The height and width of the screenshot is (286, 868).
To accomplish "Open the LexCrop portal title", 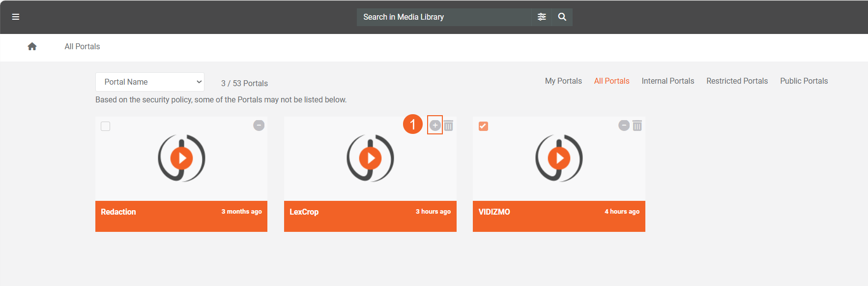I will pyautogui.click(x=304, y=212).
